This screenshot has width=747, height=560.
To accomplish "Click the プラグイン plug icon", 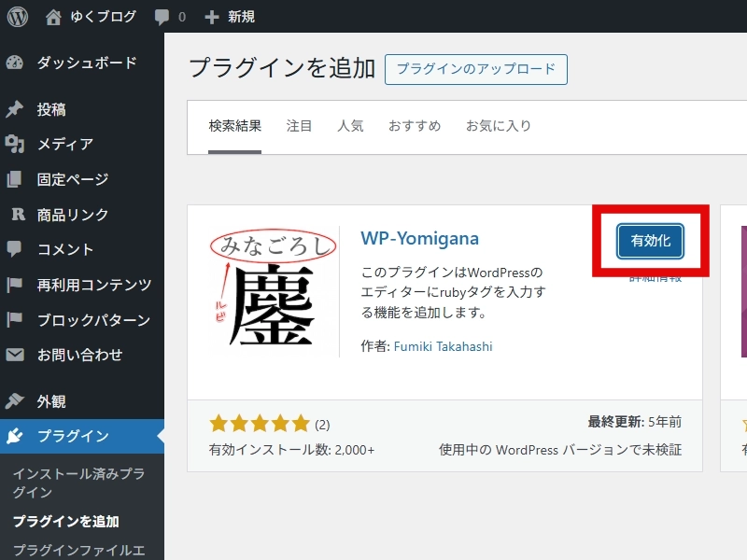I will [x=15, y=436].
